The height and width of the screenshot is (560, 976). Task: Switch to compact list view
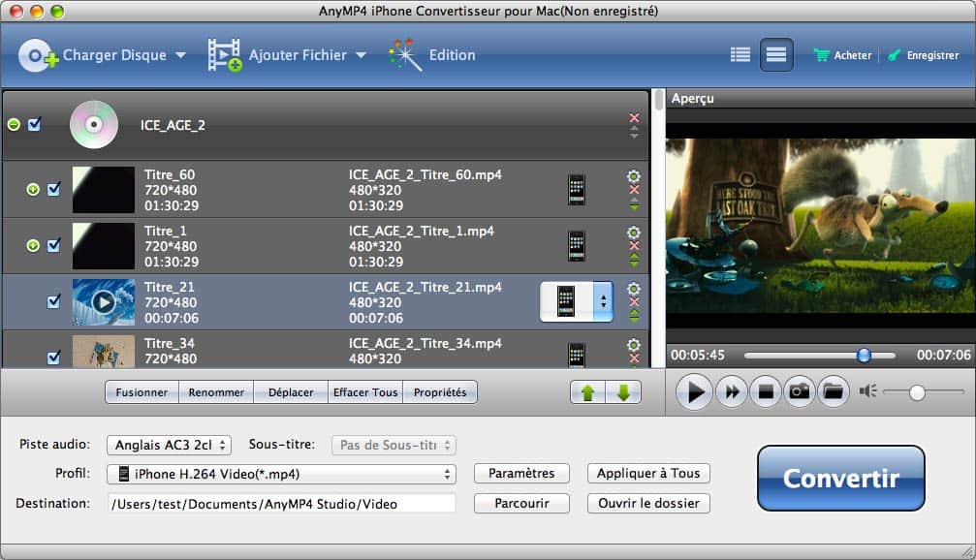coord(776,55)
